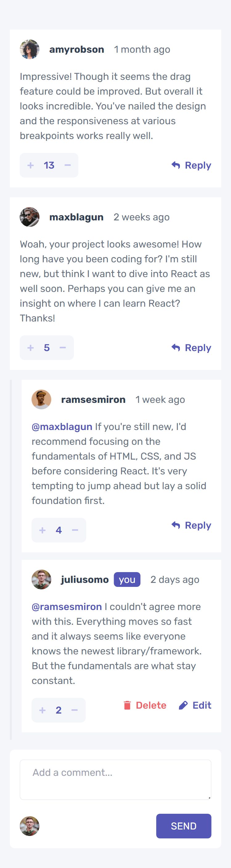The height and width of the screenshot is (868, 231).
Task: Upvote amyrobson's comment with plus icon
Action: pyautogui.click(x=30, y=165)
